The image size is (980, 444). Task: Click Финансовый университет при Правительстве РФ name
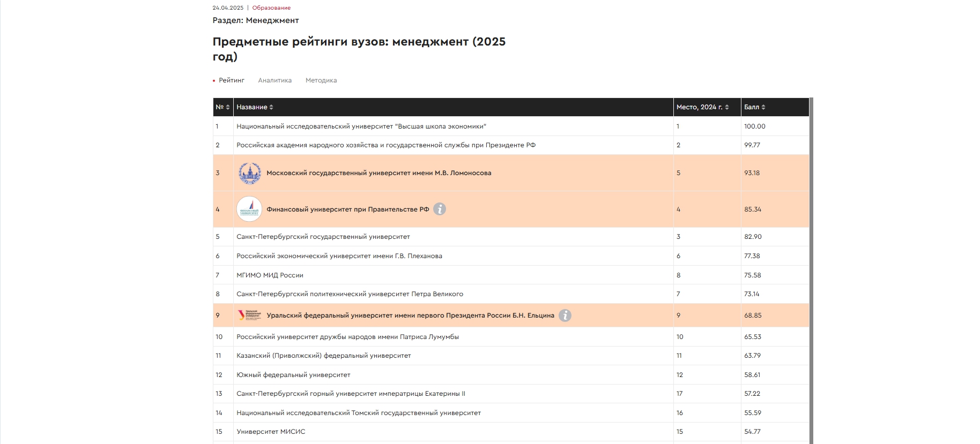(x=348, y=209)
